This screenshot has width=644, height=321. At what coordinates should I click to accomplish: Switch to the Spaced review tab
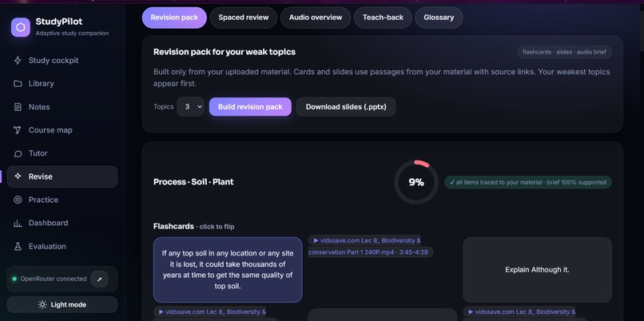(x=244, y=18)
